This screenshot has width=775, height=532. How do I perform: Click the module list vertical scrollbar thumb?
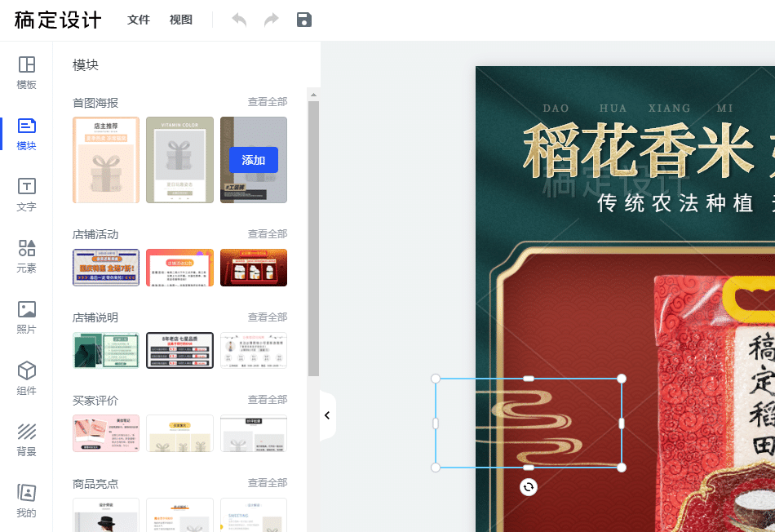pos(313,238)
